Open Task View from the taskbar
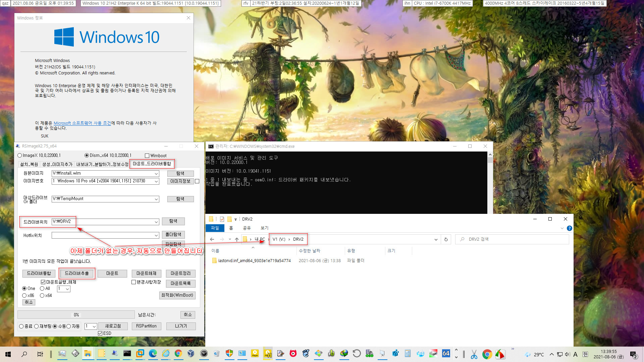644x362 pixels. (x=40, y=354)
